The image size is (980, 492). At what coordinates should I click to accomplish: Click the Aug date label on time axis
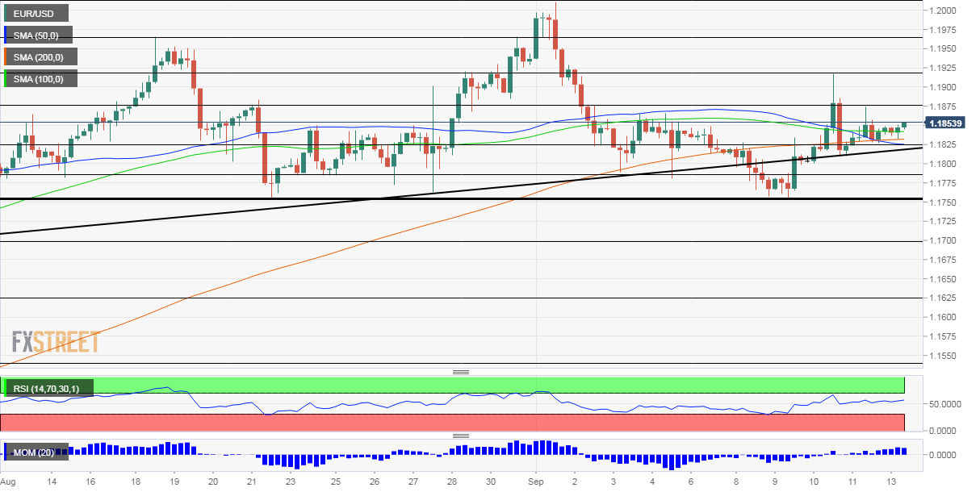[x=8, y=482]
